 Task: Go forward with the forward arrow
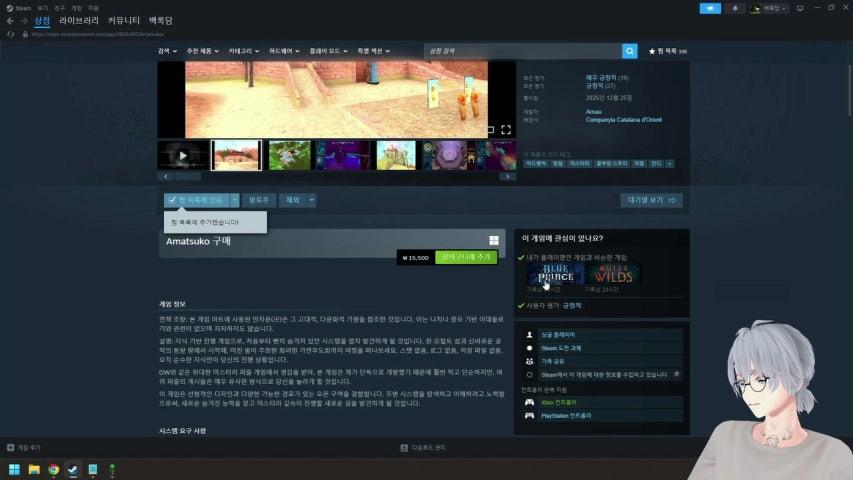24,21
